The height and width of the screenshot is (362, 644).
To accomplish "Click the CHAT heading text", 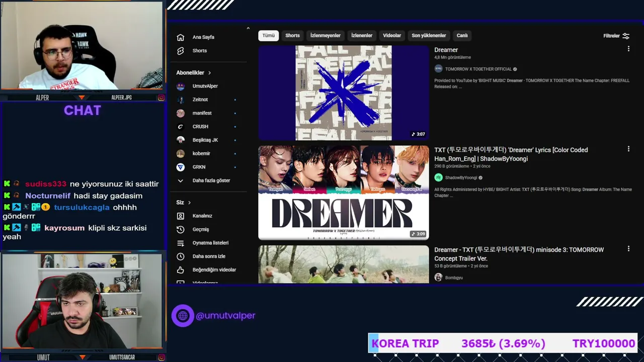I will (x=83, y=111).
